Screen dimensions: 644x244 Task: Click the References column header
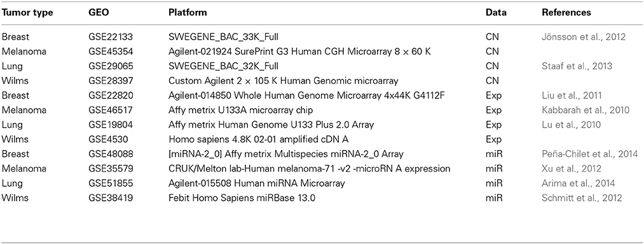[566, 13]
